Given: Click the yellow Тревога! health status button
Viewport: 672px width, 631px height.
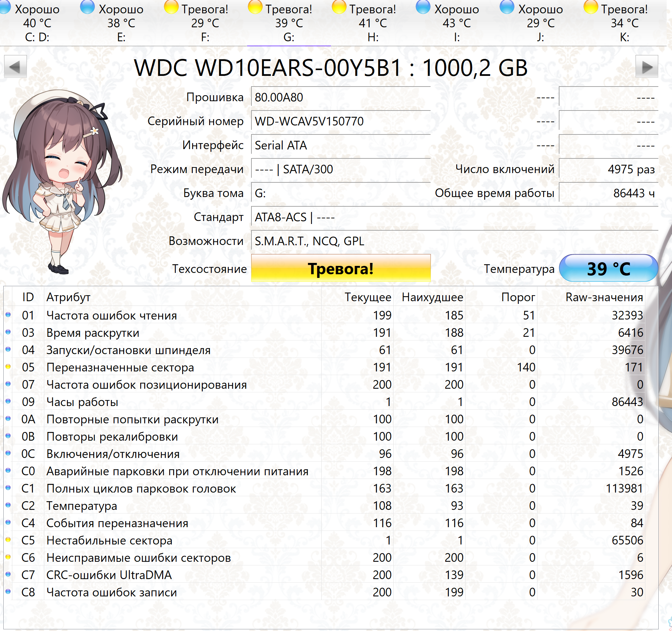Looking at the screenshot, I should tap(341, 269).
